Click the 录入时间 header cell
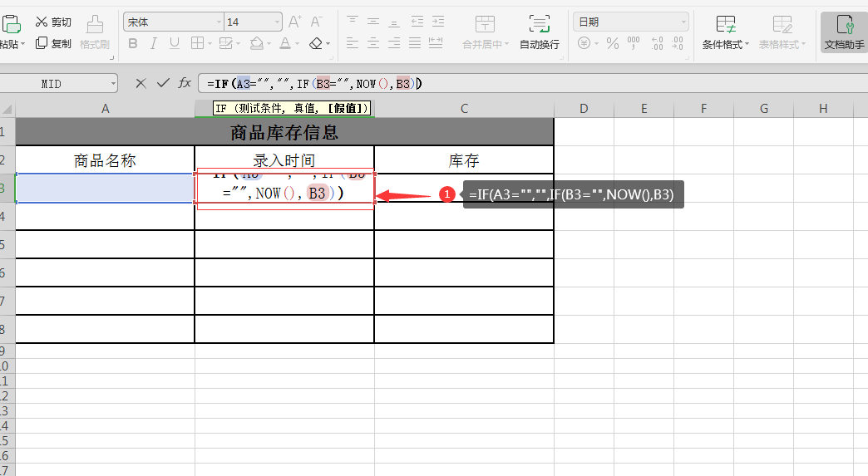 click(x=284, y=160)
